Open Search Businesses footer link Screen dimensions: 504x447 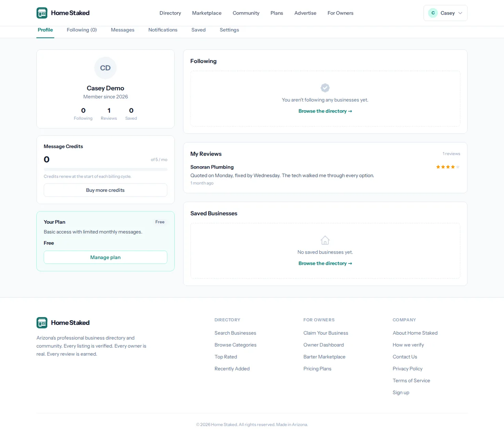point(235,333)
